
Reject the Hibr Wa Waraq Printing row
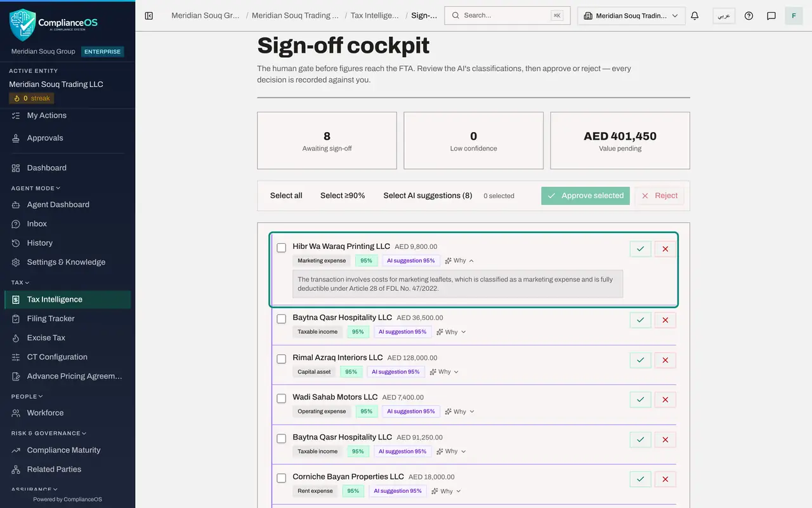(665, 249)
